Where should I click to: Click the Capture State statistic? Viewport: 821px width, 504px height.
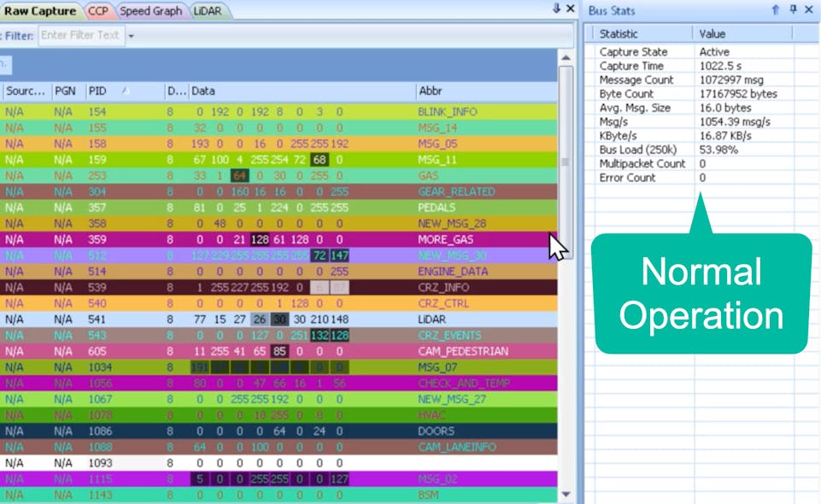(x=633, y=52)
